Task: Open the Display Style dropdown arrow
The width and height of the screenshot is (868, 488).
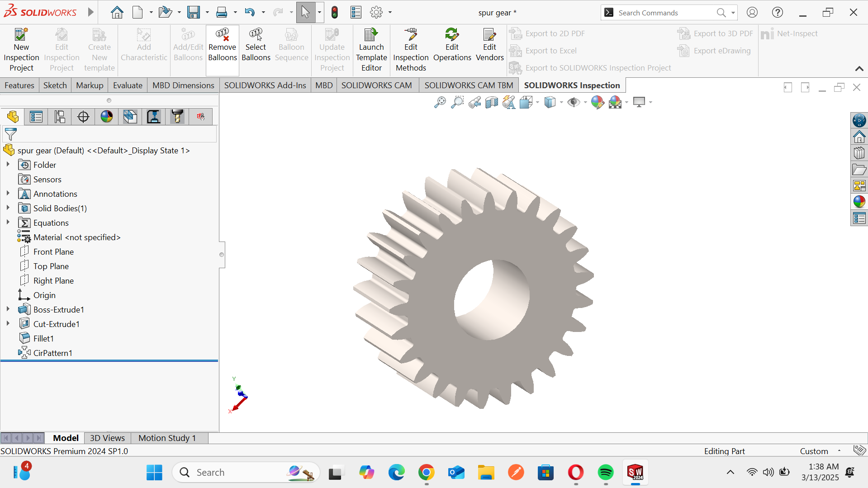Action: pos(561,102)
